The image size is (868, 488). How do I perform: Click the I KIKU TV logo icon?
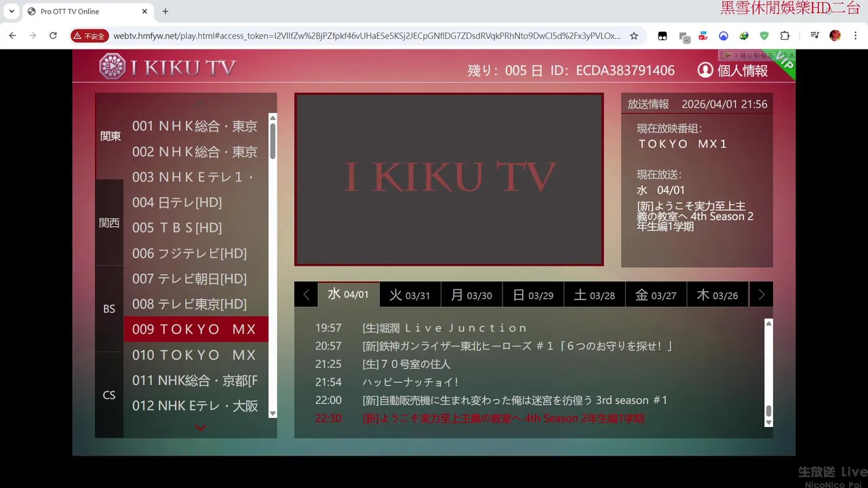click(x=113, y=66)
